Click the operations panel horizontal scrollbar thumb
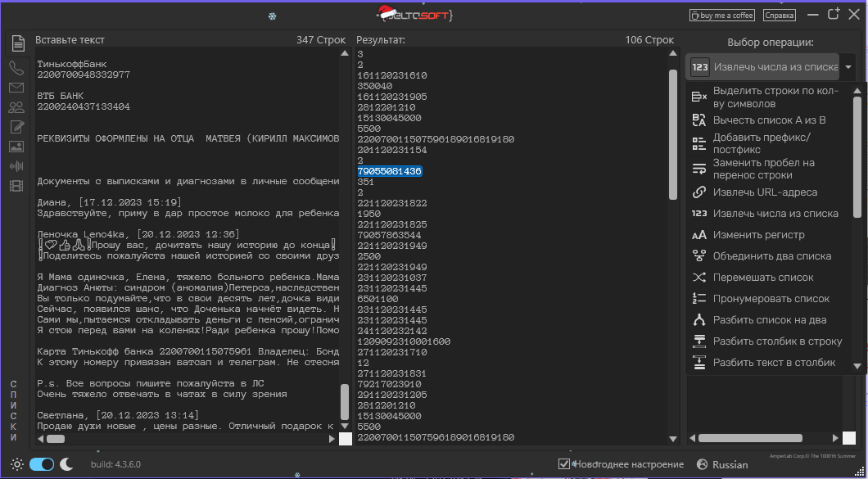The height and width of the screenshot is (479, 868). click(751, 438)
